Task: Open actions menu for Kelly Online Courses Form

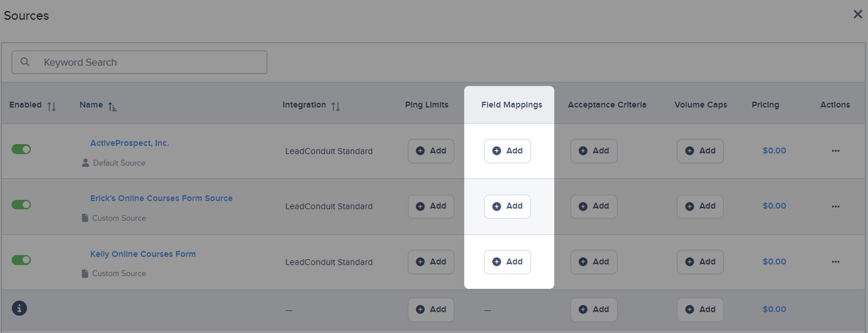Action: coord(835,262)
